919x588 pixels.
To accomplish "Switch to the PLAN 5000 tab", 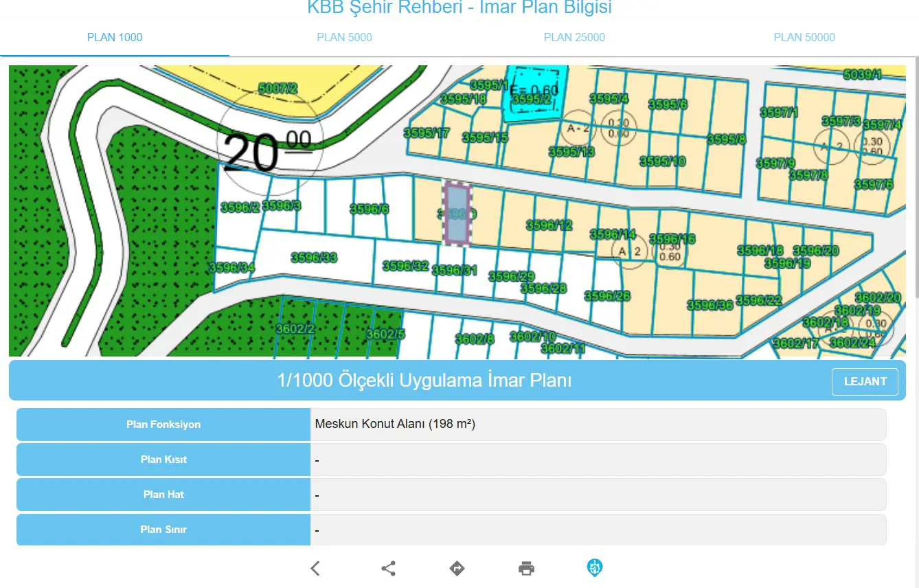I will tap(344, 38).
